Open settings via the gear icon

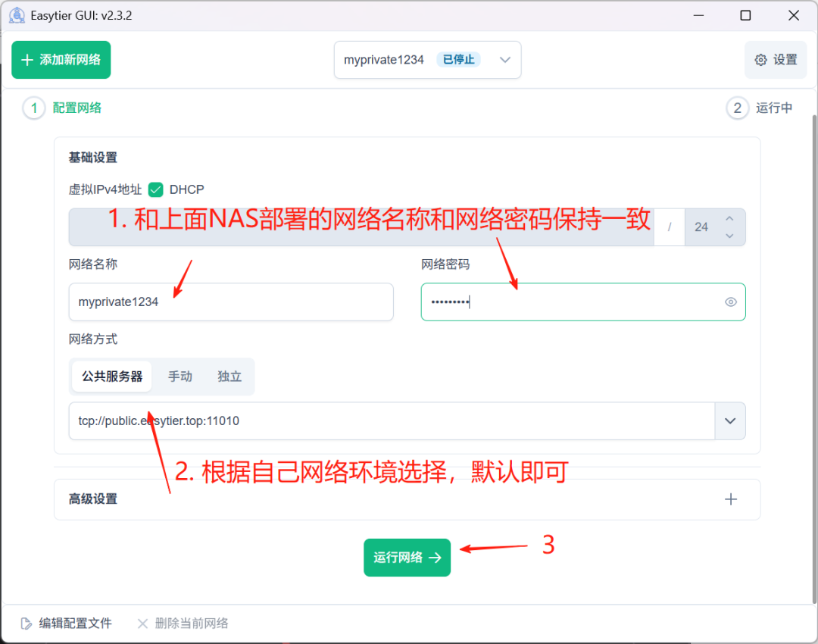pyautogui.click(x=760, y=60)
